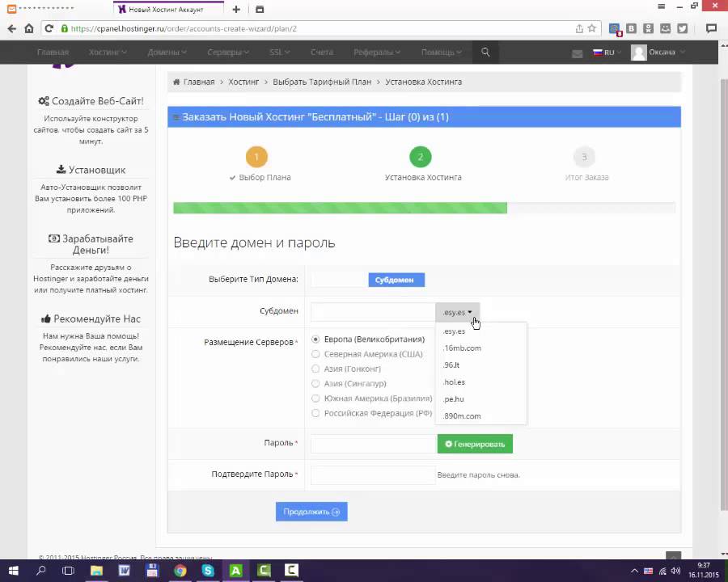Expand the Помощь navigation menu
This screenshot has width=728, height=582.
(x=441, y=52)
